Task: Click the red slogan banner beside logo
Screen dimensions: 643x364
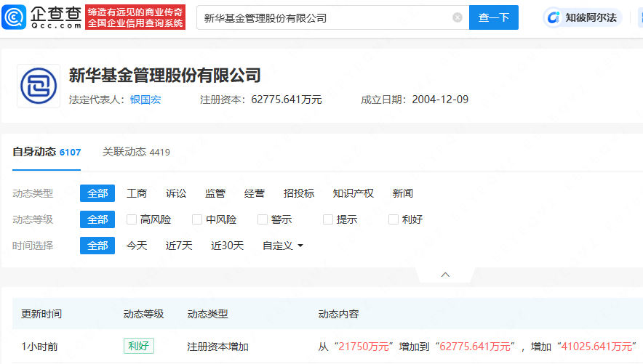Action: point(135,17)
